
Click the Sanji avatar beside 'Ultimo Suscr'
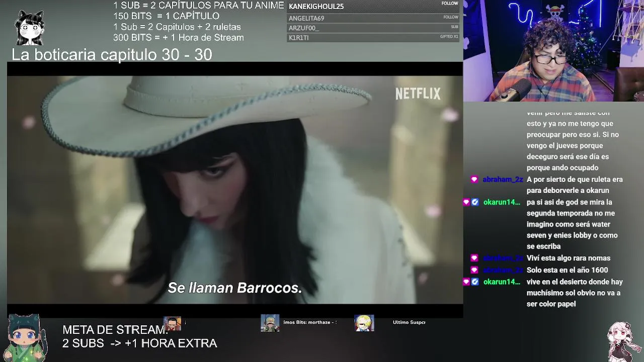pos(364,323)
